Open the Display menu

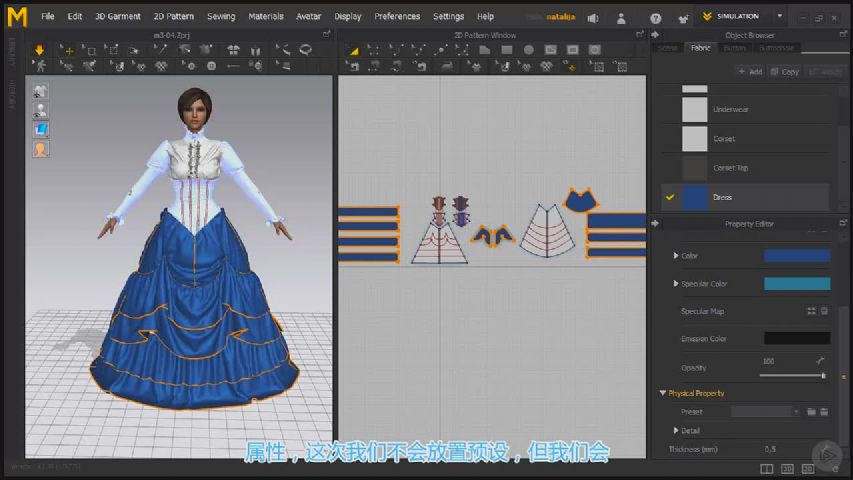pos(348,16)
